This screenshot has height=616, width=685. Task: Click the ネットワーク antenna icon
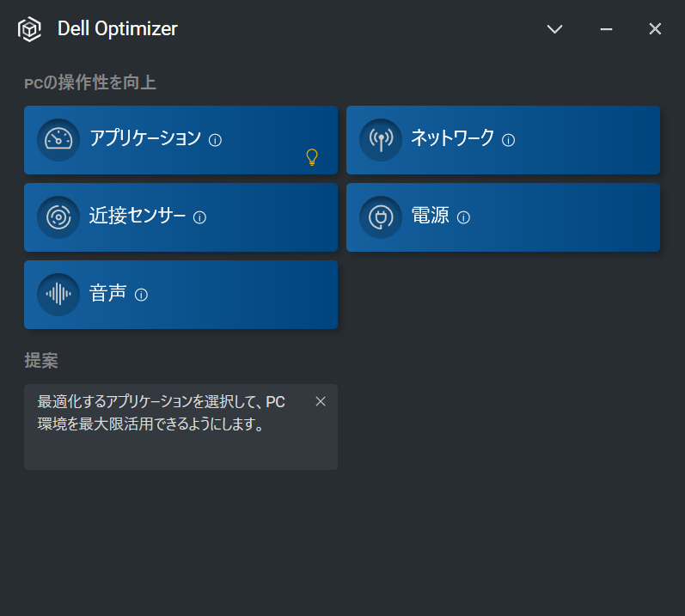(381, 140)
